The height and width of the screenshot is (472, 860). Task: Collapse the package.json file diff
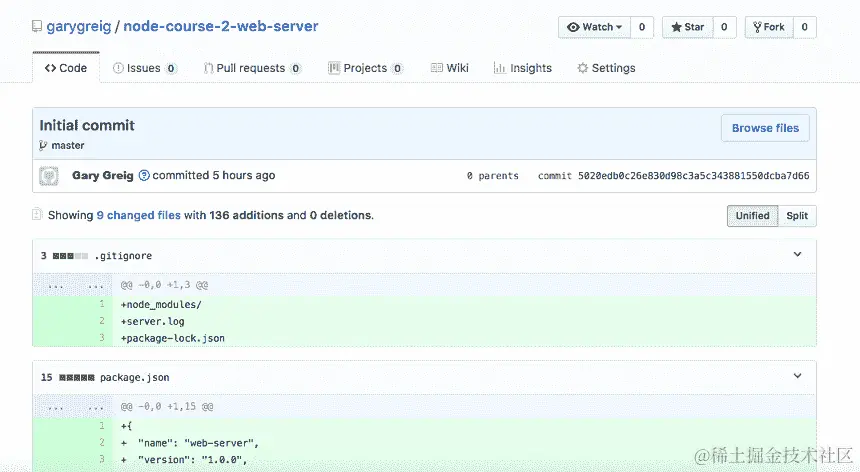pyautogui.click(x=797, y=376)
